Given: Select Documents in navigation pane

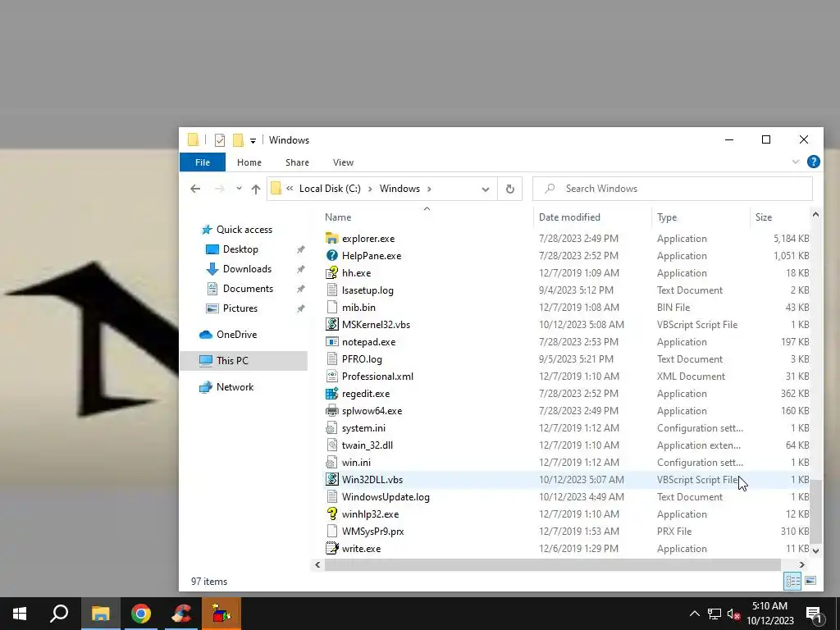Looking at the screenshot, I should coord(248,289).
